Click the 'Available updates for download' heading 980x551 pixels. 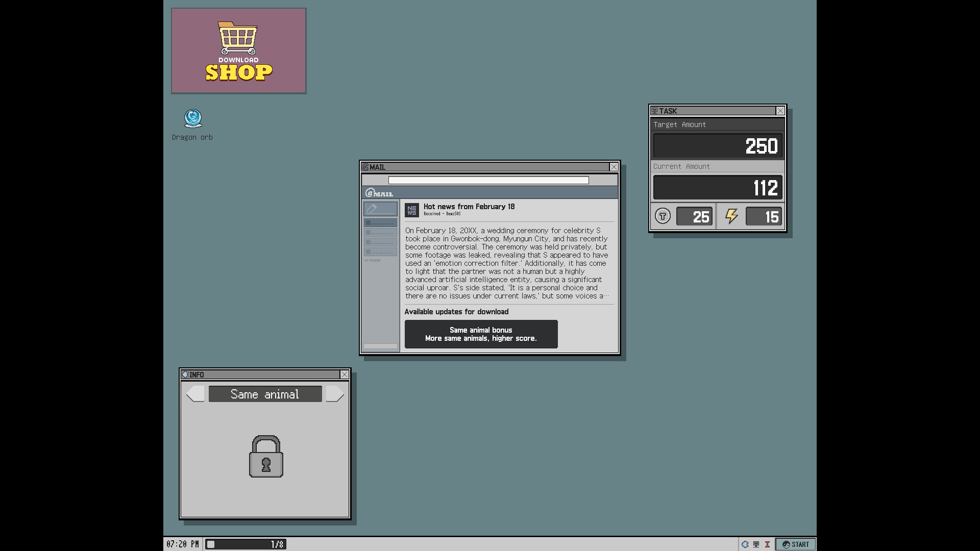point(456,312)
